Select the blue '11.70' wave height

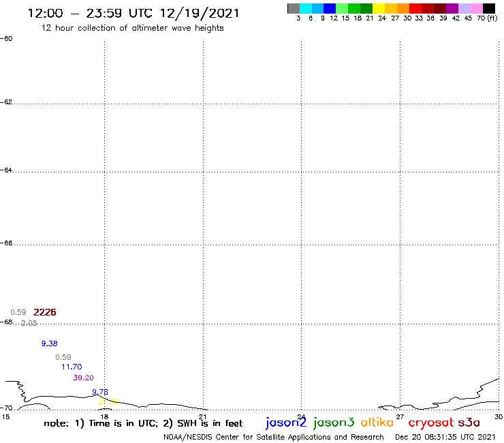pyautogui.click(x=72, y=367)
